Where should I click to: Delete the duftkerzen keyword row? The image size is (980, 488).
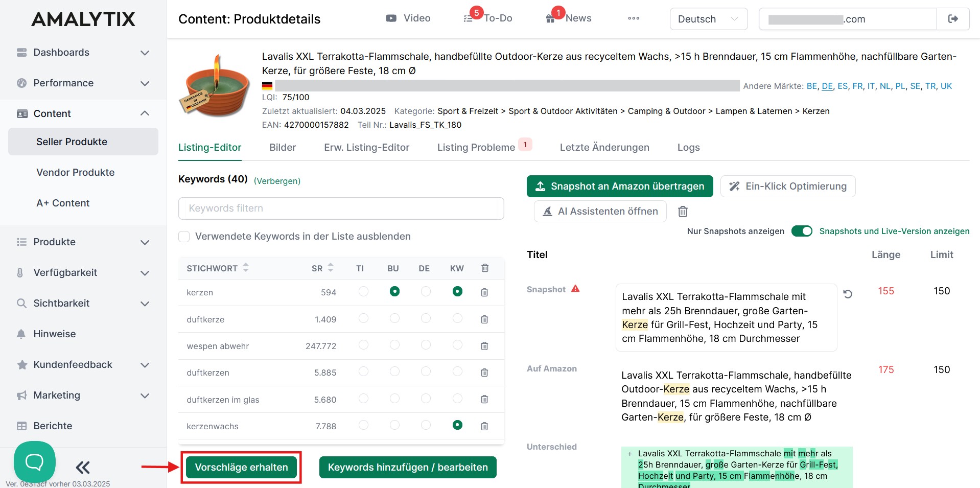click(x=484, y=373)
